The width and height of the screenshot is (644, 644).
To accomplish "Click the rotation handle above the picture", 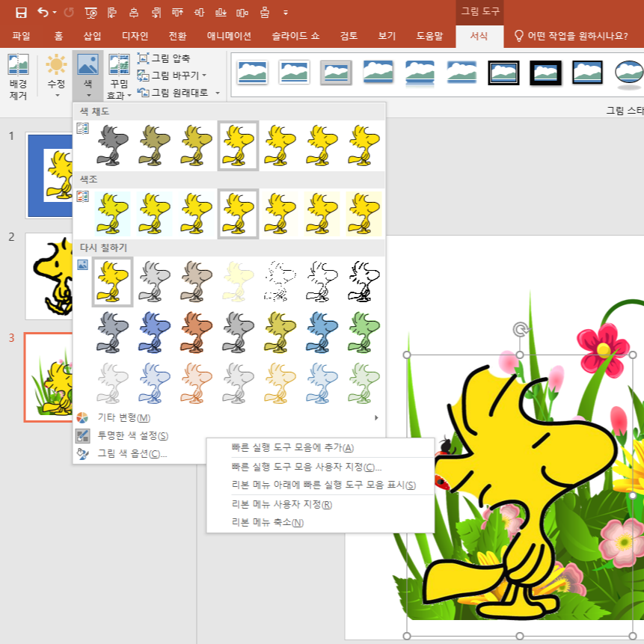I will [x=521, y=329].
